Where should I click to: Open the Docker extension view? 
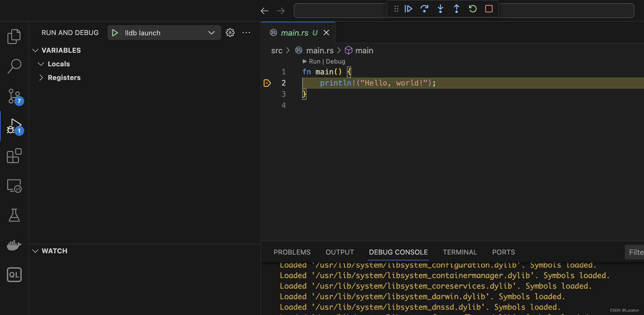point(14,245)
